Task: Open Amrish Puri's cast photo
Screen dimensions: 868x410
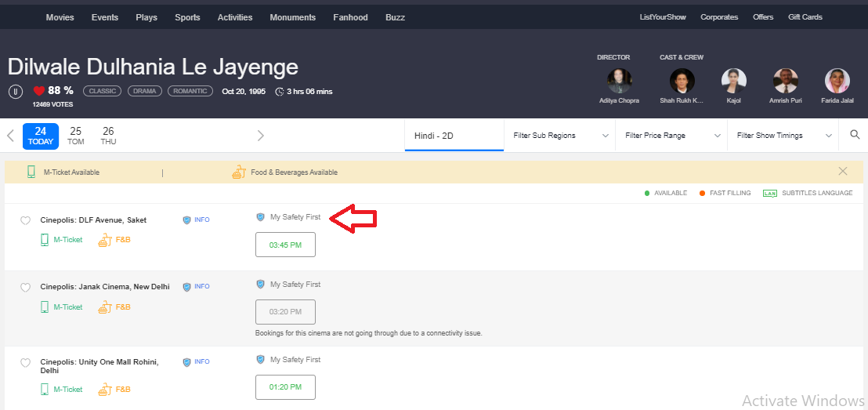Action: [x=786, y=81]
